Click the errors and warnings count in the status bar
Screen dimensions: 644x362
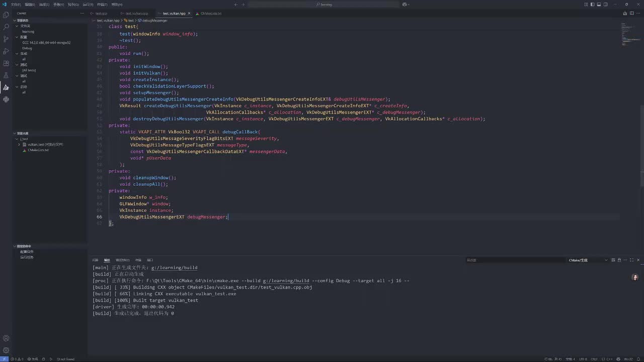[17, 359]
